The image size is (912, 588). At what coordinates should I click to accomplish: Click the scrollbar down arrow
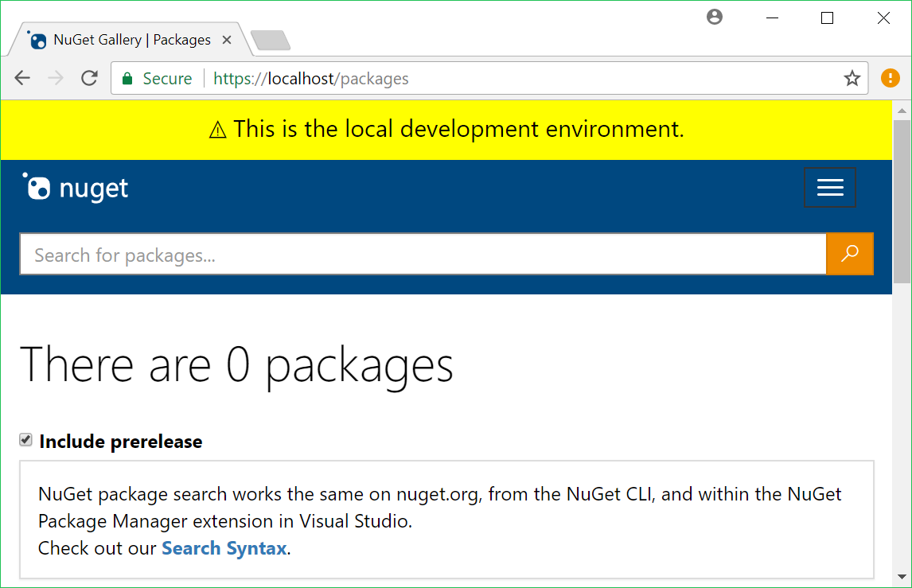coord(902,577)
